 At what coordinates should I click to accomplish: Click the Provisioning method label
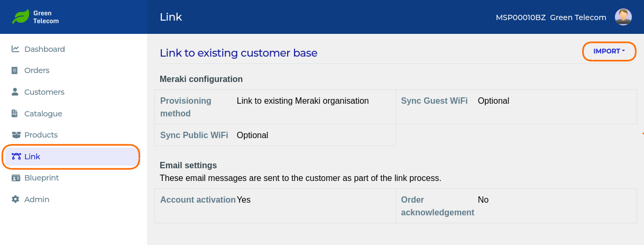click(186, 107)
